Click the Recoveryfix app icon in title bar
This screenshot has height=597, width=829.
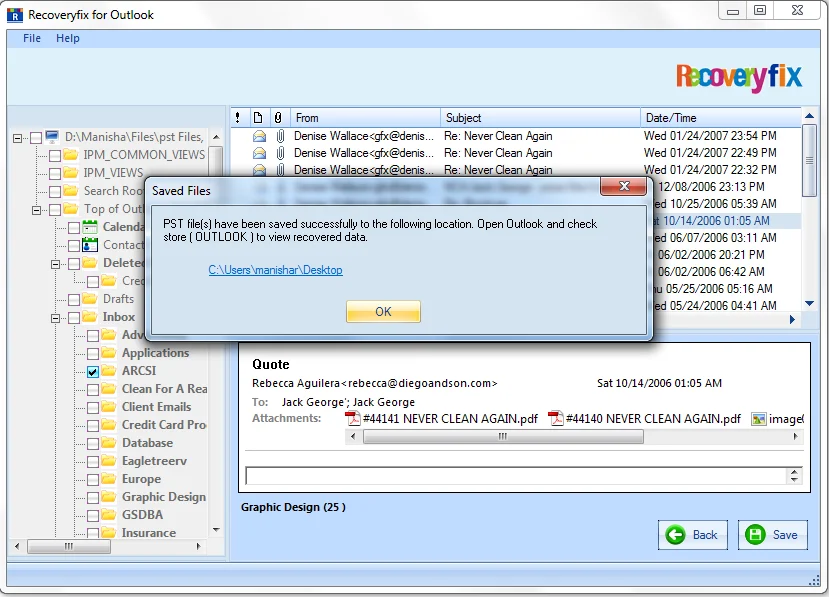click(15, 15)
